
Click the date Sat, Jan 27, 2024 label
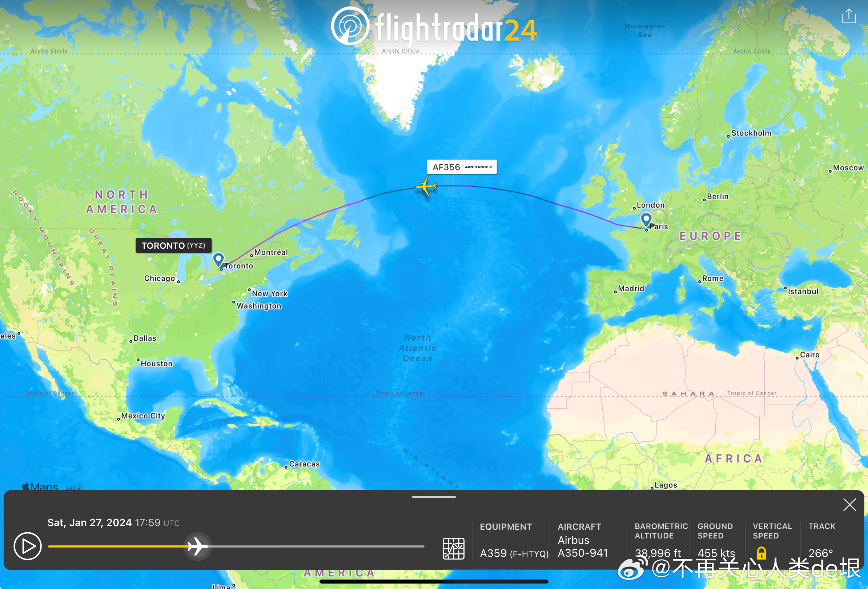click(89, 522)
